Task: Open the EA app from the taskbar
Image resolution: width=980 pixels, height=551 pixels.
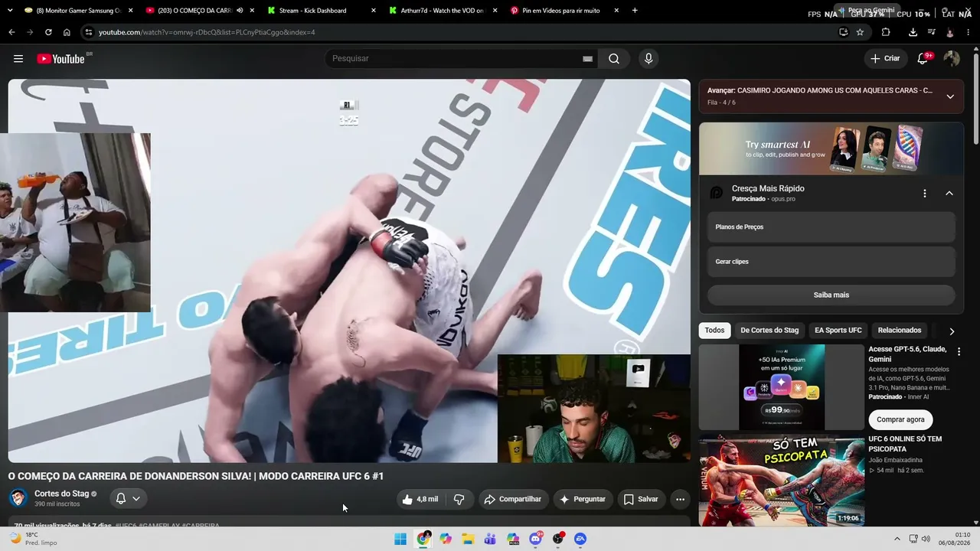Action: click(x=580, y=539)
